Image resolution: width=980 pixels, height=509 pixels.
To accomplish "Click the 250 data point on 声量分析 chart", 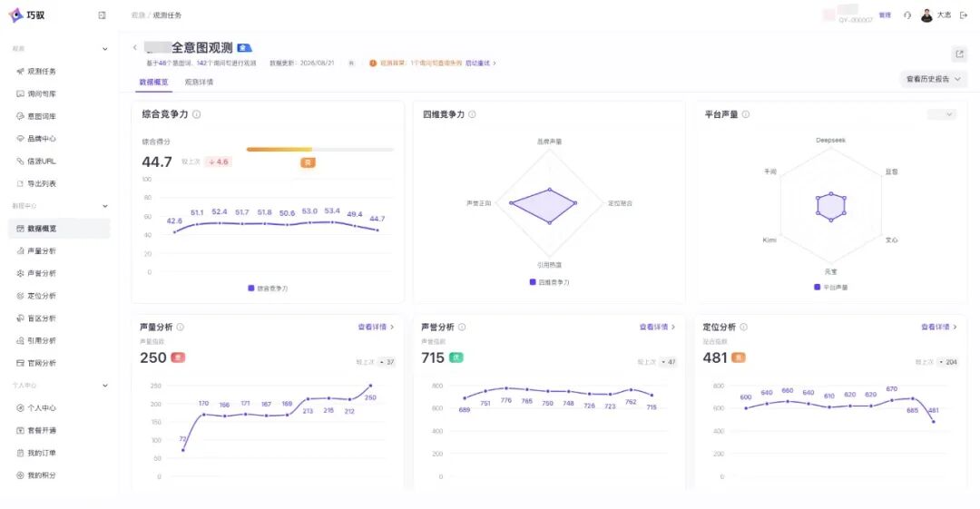I will (370, 386).
